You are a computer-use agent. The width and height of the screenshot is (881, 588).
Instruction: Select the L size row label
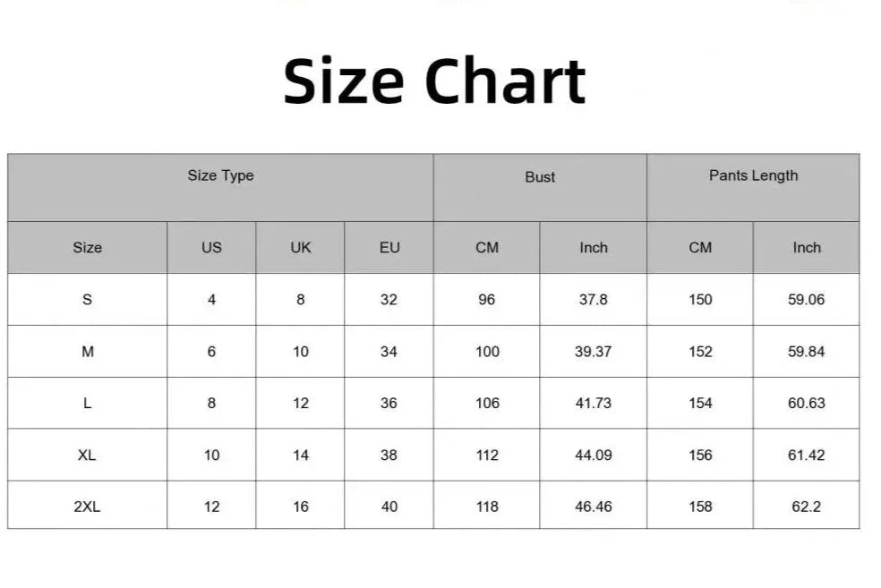click(87, 404)
